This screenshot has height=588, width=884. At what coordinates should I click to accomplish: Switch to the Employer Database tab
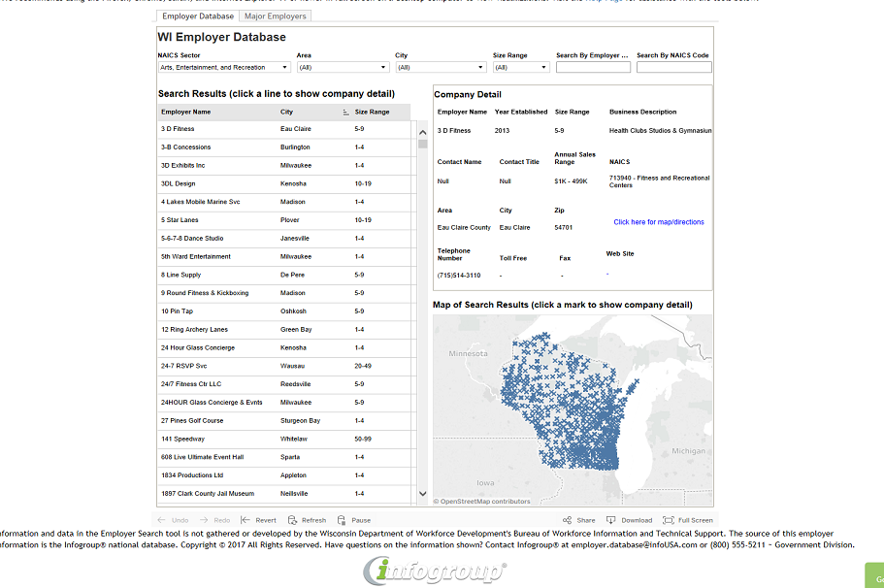198,16
